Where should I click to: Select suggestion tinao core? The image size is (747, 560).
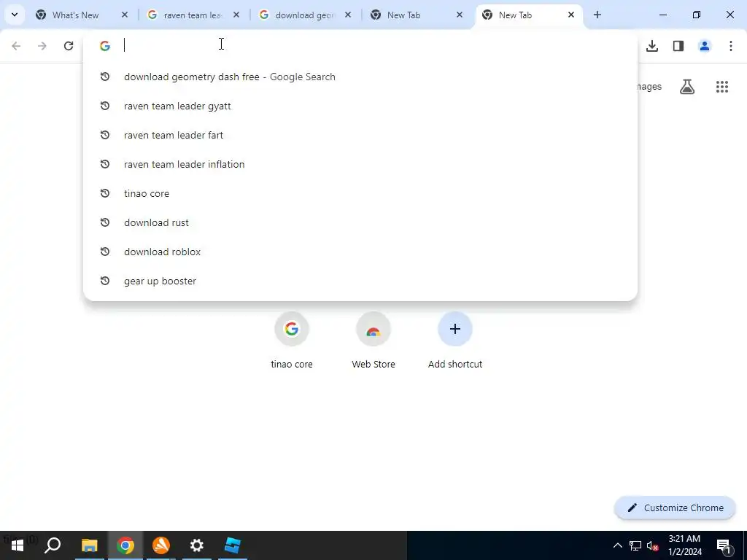[x=360, y=193]
